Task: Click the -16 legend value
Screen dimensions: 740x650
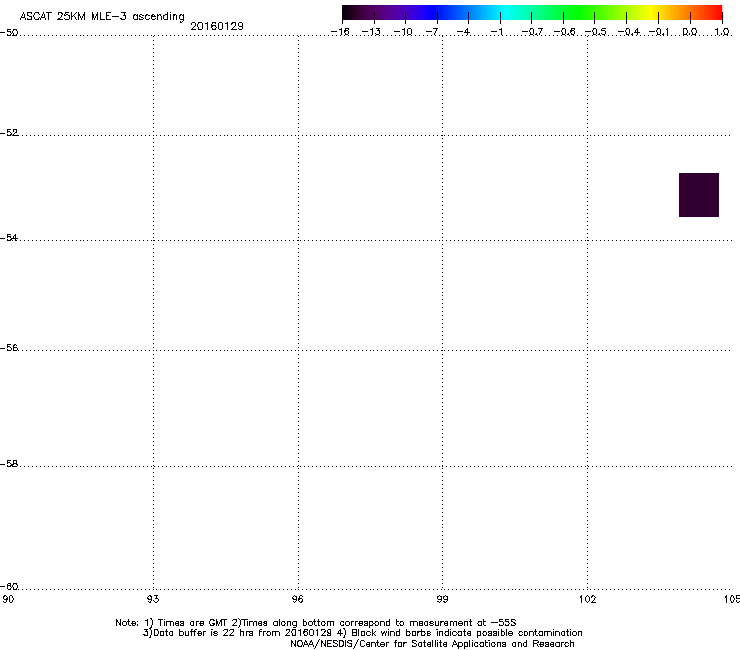Action: [340, 32]
